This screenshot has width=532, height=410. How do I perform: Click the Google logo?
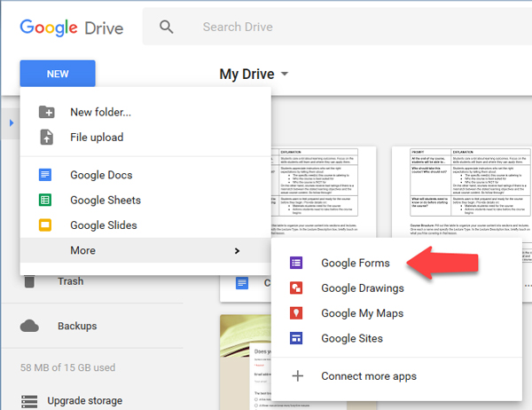[49, 28]
